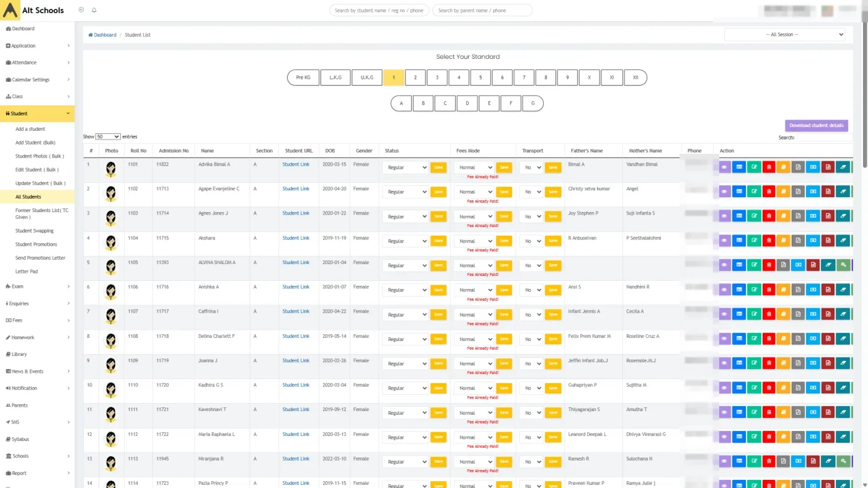Click the teal eraser icon for Joanna J

(x=843, y=363)
